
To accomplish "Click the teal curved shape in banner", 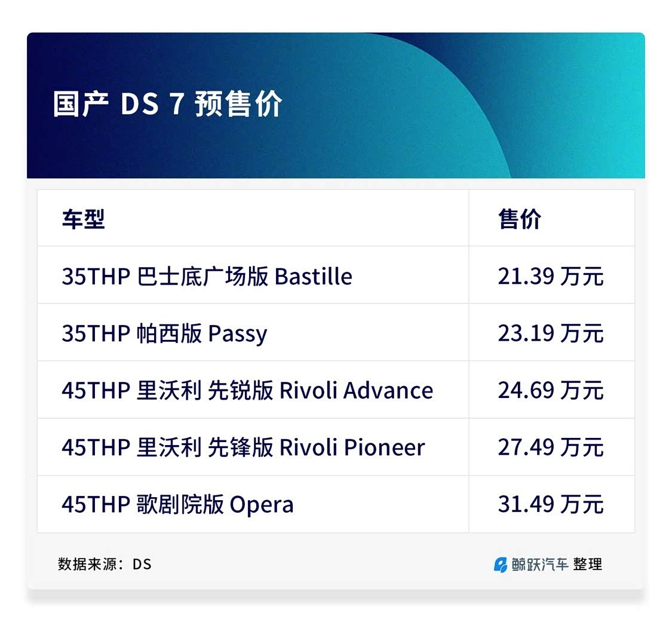I will 573,108.
